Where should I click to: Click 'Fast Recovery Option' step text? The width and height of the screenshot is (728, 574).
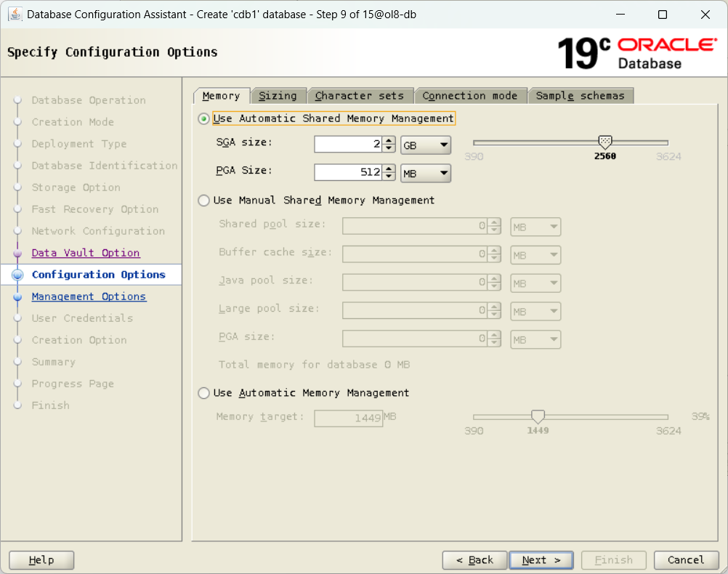pos(95,209)
